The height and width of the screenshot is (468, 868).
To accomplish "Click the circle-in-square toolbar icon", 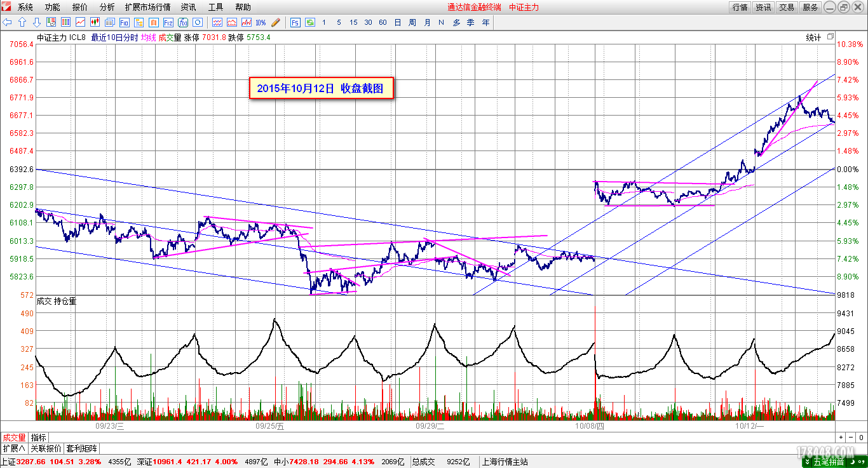I will click(x=197, y=22).
